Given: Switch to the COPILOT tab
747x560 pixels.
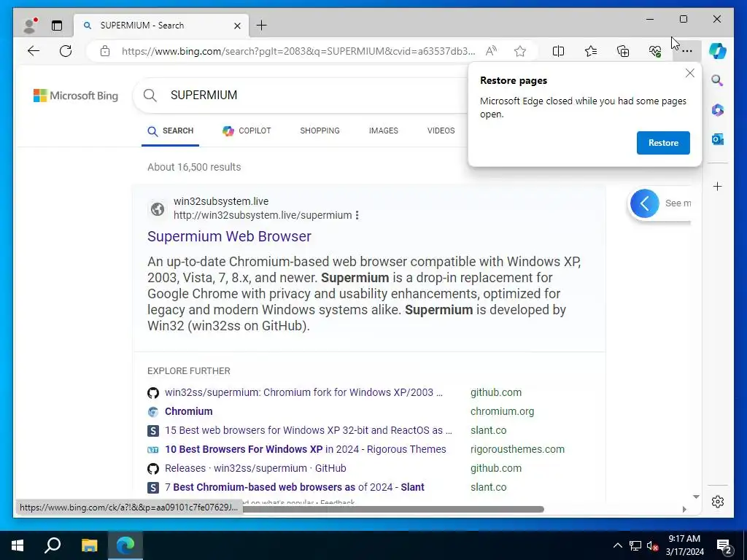Looking at the screenshot, I should 247,131.
